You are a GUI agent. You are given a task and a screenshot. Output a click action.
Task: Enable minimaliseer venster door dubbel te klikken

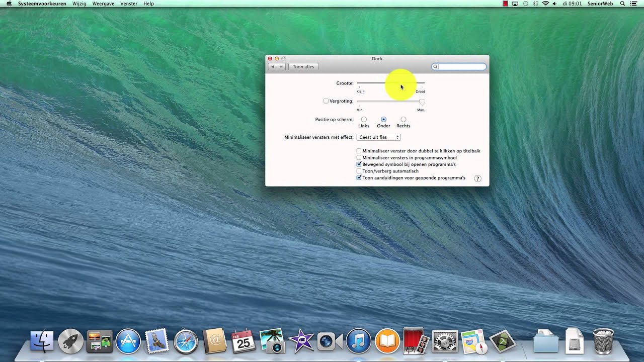pyautogui.click(x=359, y=151)
